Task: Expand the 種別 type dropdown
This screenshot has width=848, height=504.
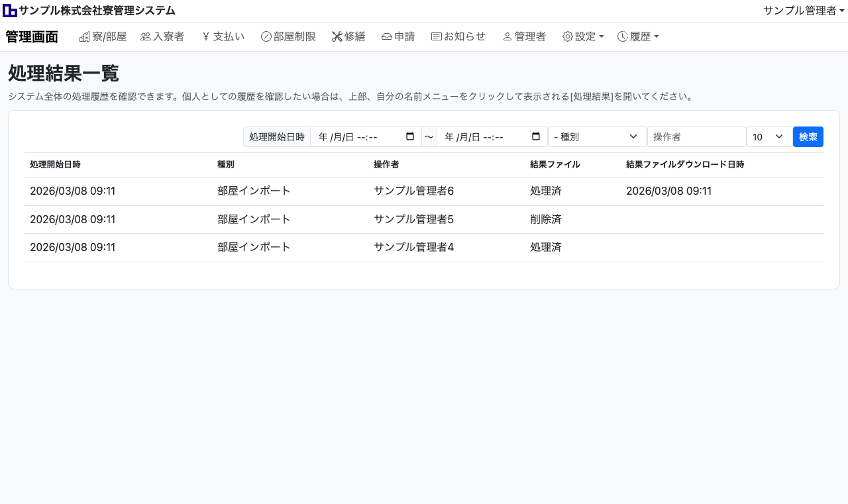Action: pyautogui.click(x=597, y=136)
